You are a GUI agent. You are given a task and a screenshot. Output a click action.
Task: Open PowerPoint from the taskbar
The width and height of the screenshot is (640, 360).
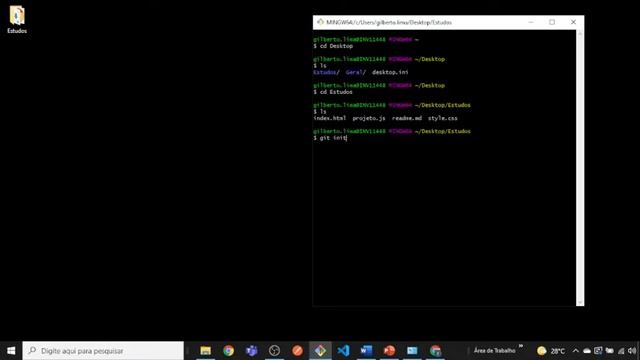(x=389, y=351)
